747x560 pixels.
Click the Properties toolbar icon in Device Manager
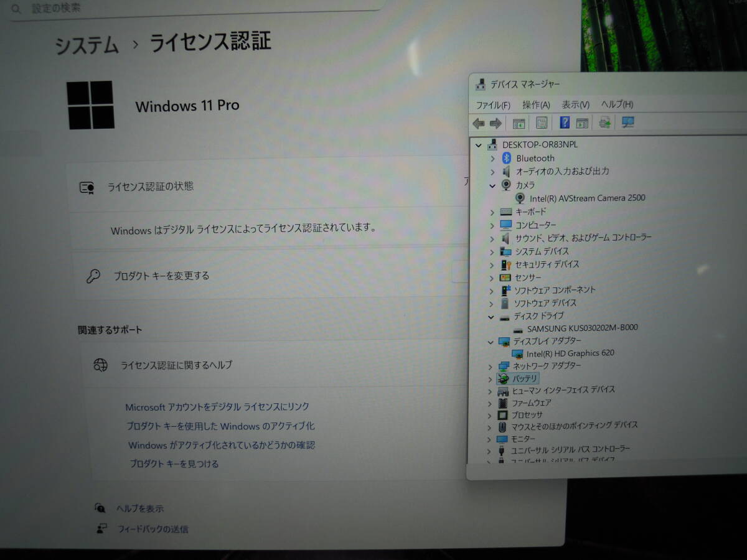coord(542,123)
